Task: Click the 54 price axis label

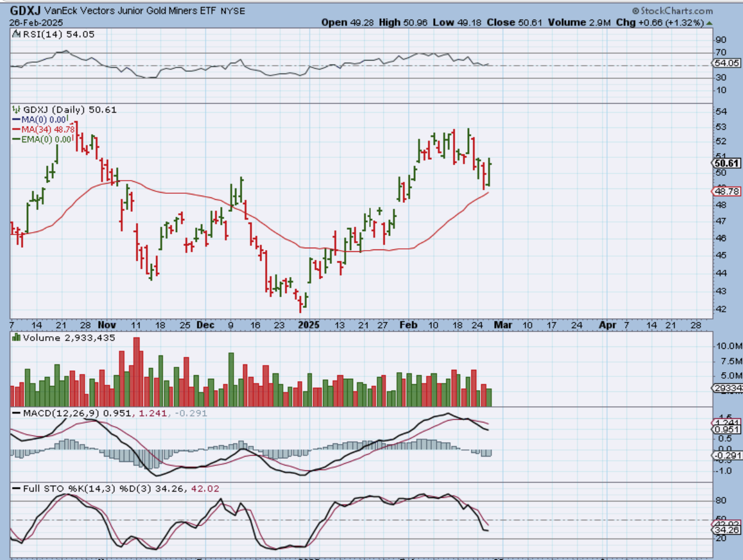Action: (x=721, y=112)
